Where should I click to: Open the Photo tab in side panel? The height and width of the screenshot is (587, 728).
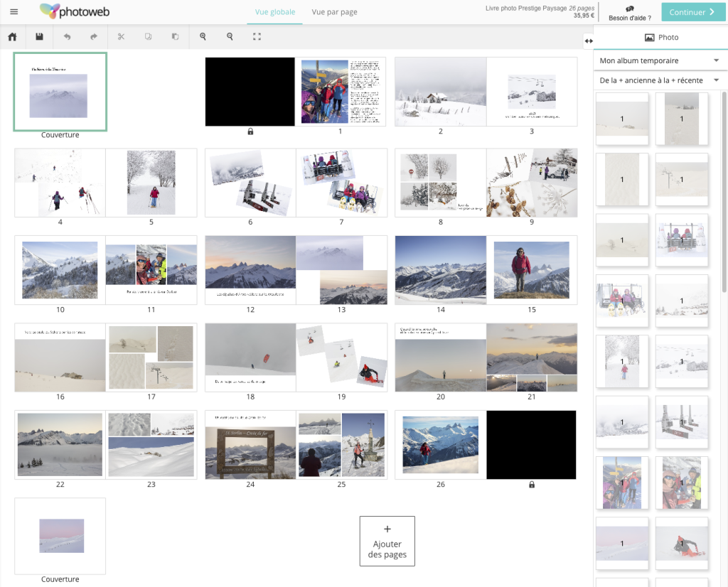pyautogui.click(x=661, y=38)
